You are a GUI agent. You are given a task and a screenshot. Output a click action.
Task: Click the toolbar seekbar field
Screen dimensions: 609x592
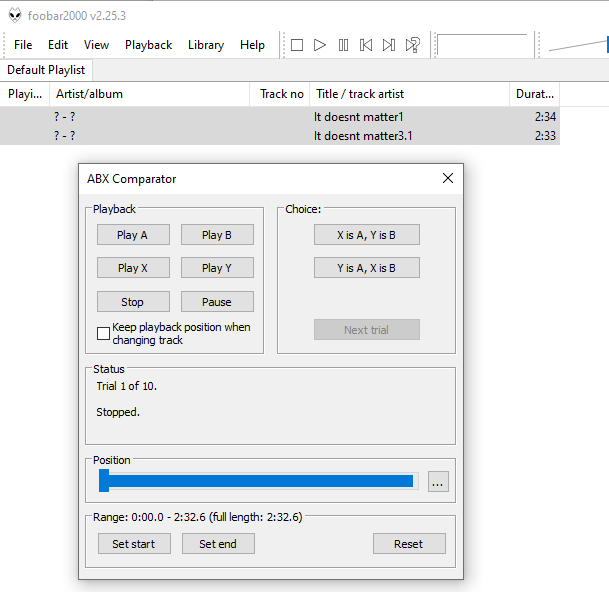(483, 45)
